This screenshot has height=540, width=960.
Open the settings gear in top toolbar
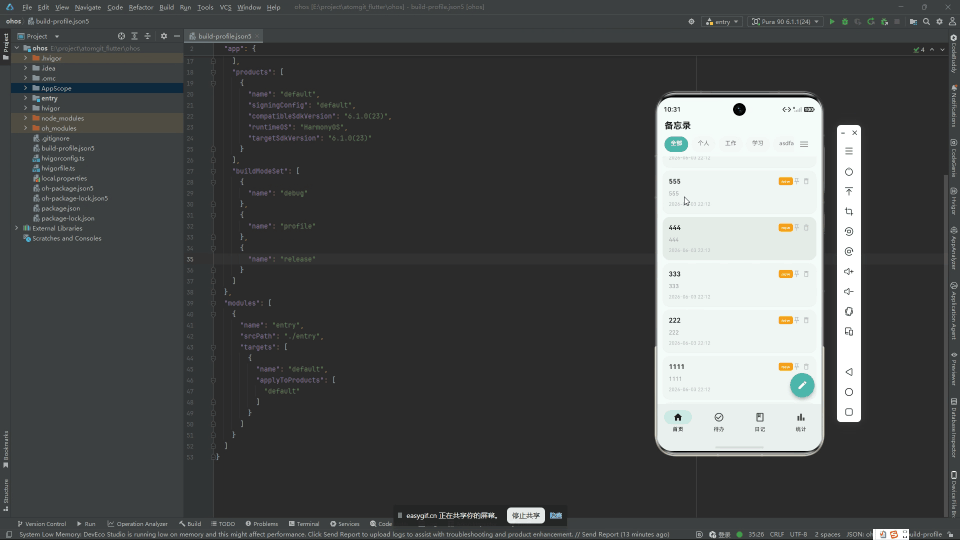[x=939, y=21]
